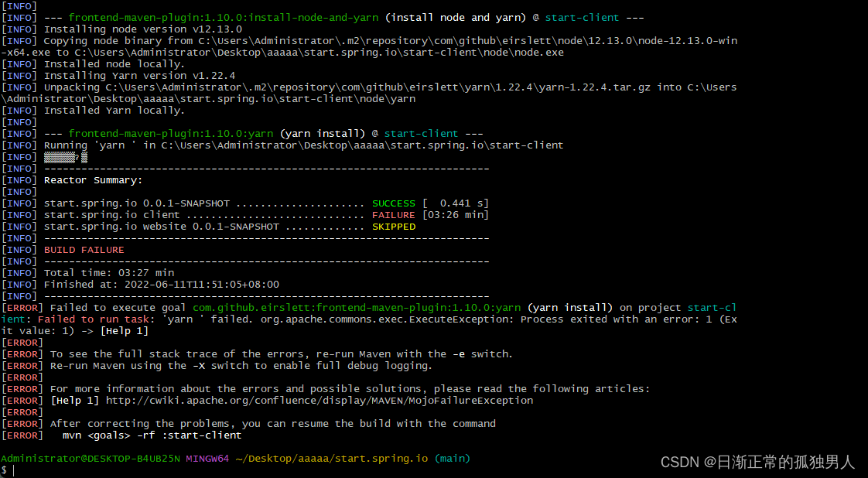Click the 'Copying node binary from' log line
This screenshot has width=868, height=478.
(369, 47)
